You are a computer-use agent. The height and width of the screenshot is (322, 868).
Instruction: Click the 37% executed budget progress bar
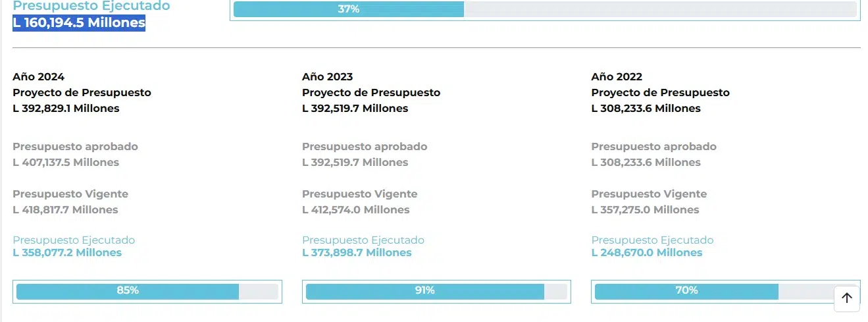click(545, 9)
